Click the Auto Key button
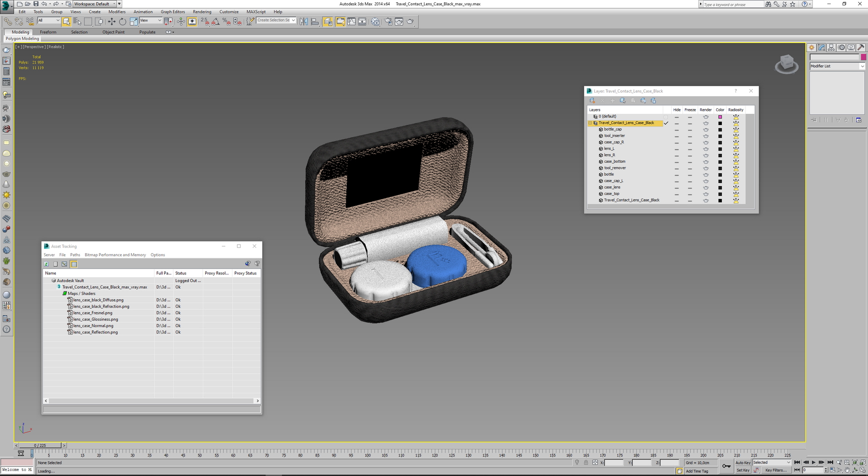Viewport: 868px width, 476px height. click(x=743, y=463)
